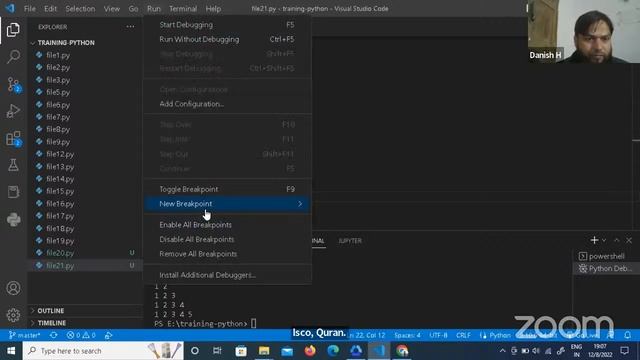Switch to the JUPYTER panel tab
This screenshot has width=640, height=360.
tap(350, 241)
